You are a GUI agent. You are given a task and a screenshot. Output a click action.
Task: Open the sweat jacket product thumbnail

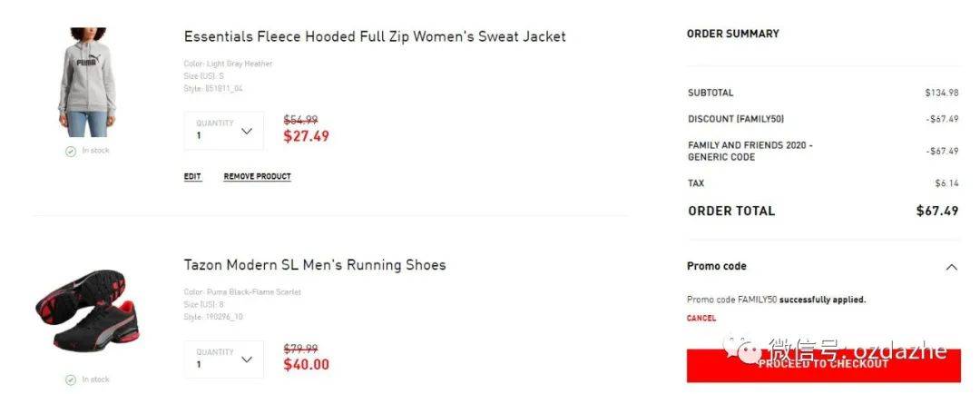pos(87,82)
